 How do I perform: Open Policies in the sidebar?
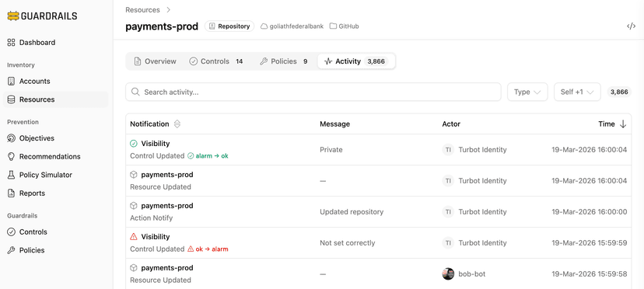click(x=32, y=250)
